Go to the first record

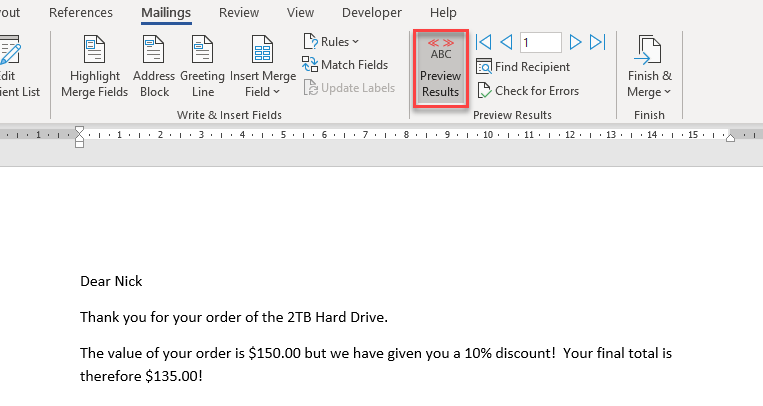(484, 42)
